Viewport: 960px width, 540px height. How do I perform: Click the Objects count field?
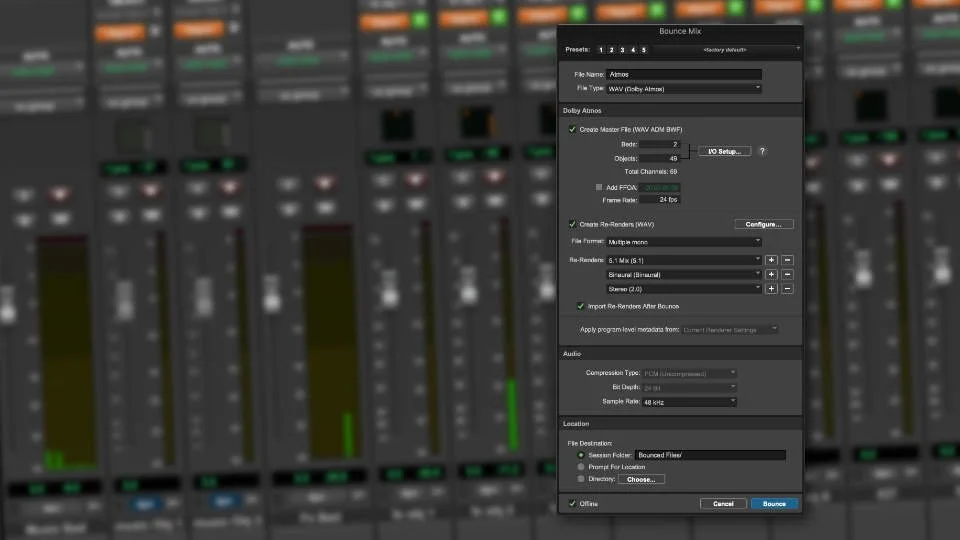pos(659,159)
